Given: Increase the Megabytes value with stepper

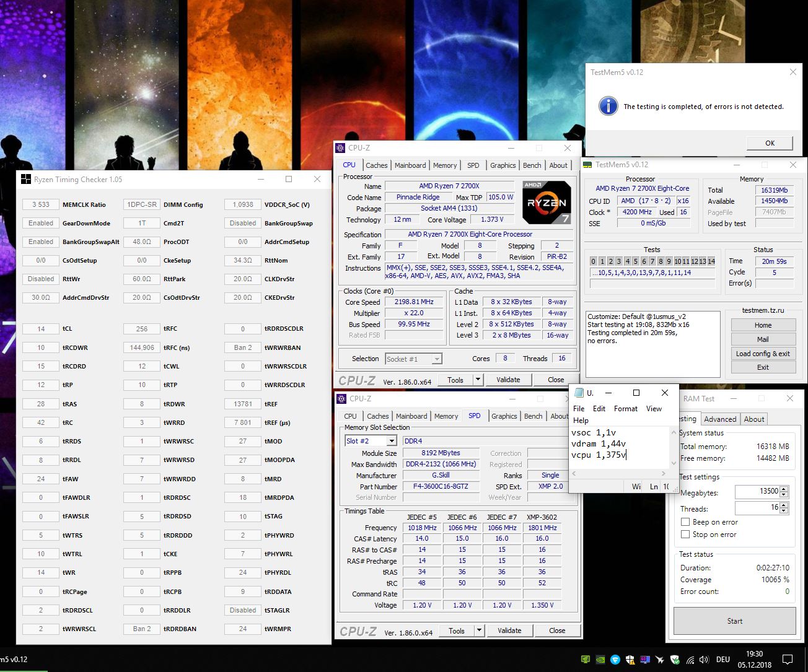Looking at the screenshot, I should pyautogui.click(x=784, y=489).
